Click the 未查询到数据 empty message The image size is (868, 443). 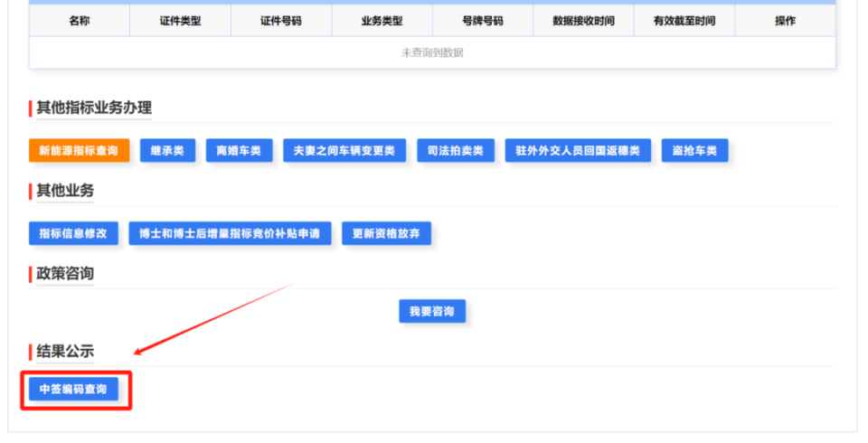tap(432, 52)
